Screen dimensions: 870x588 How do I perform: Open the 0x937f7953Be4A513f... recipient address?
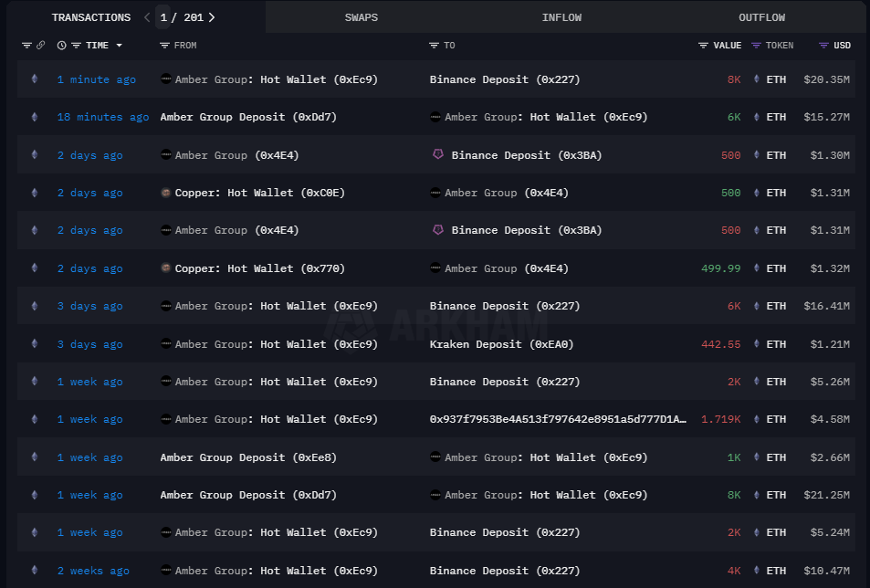pos(557,419)
